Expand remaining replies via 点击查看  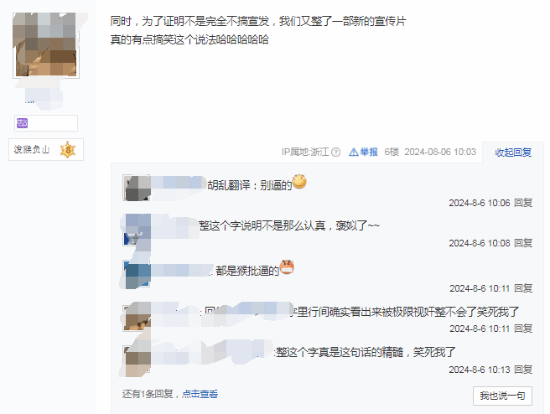click(200, 394)
